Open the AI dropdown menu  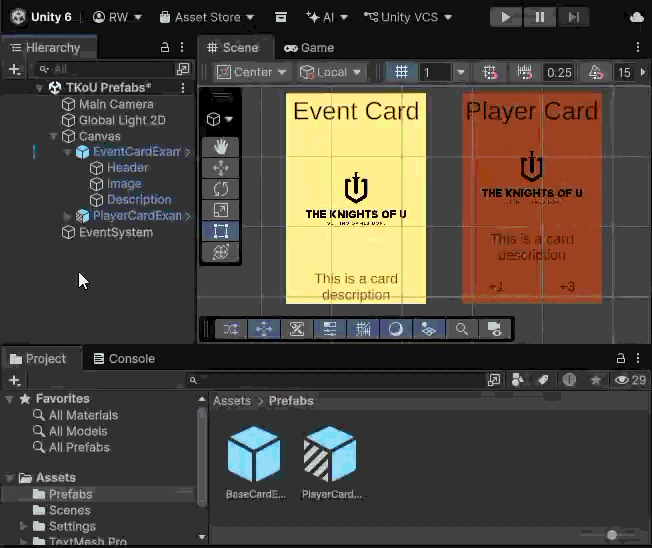[327, 17]
